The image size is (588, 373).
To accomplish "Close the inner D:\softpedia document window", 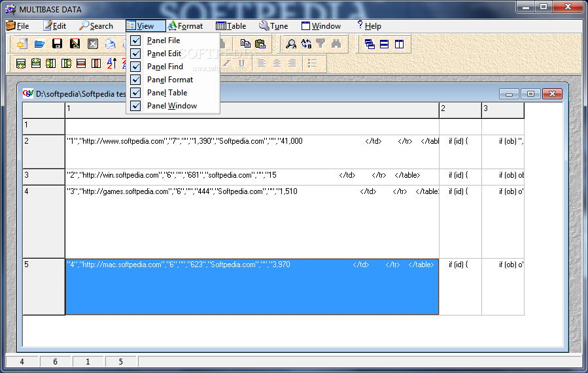I will point(552,93).
